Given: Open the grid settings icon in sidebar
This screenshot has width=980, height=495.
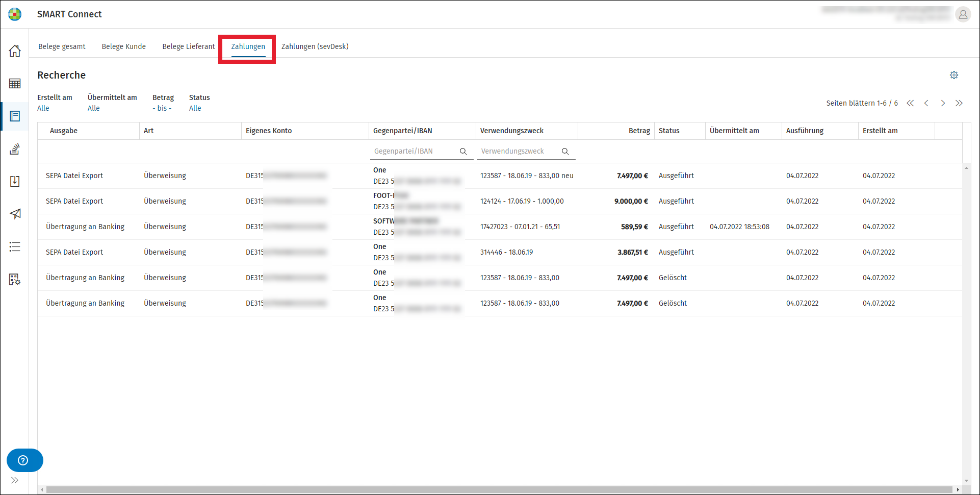Looking at the screenshot, I should pos(15,280).
